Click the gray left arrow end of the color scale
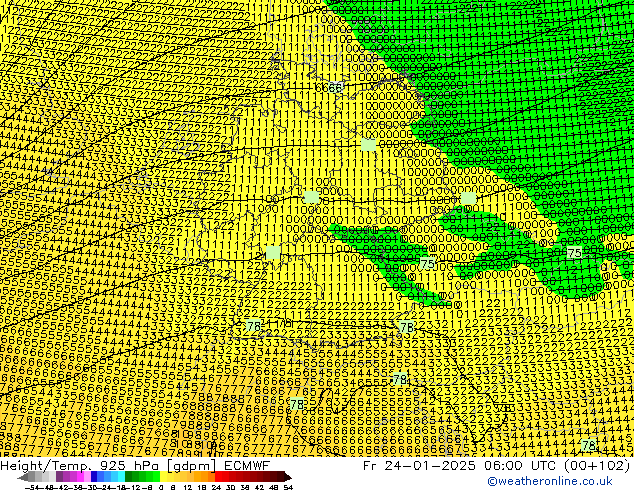Image resolution: width=634 pixels, height=490 pixels. [23, 477]
